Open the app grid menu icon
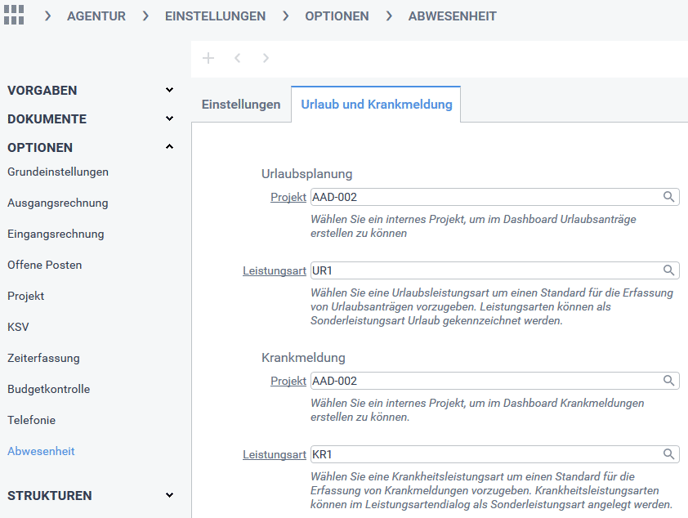This screenshot has height=518, width=688. [14, 16]
